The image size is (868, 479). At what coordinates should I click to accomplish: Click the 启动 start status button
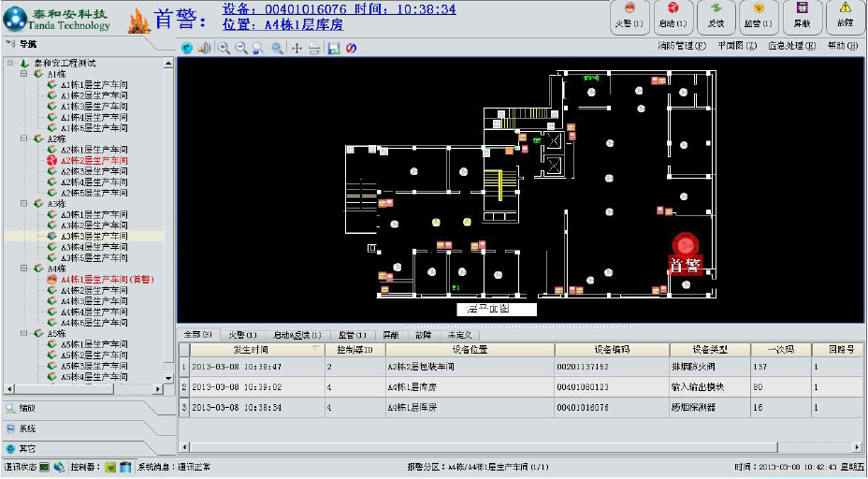673,16
